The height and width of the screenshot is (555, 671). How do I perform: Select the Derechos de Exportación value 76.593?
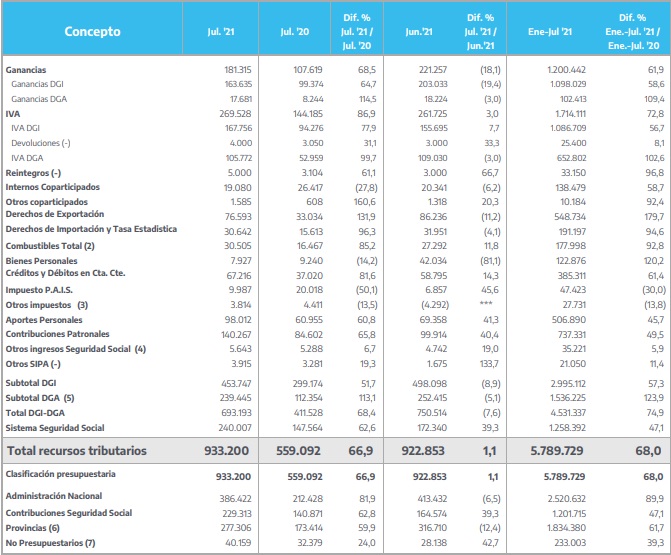(x=238, y=217)
